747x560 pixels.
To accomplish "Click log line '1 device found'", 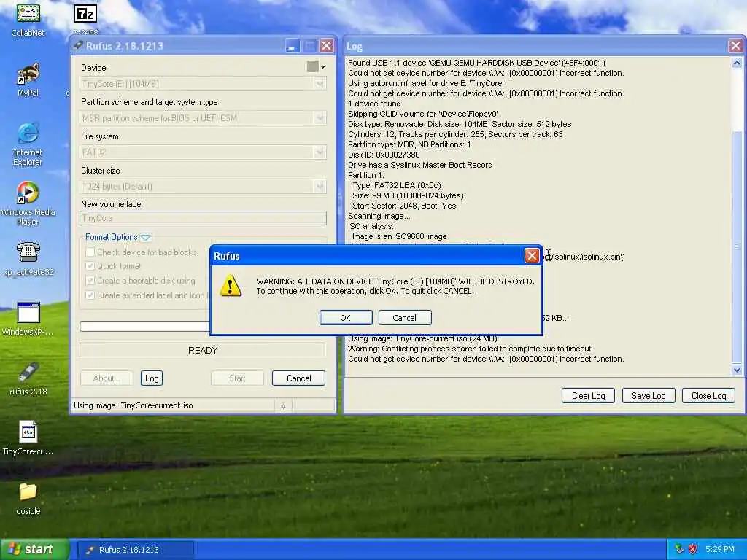I will 374,104.
